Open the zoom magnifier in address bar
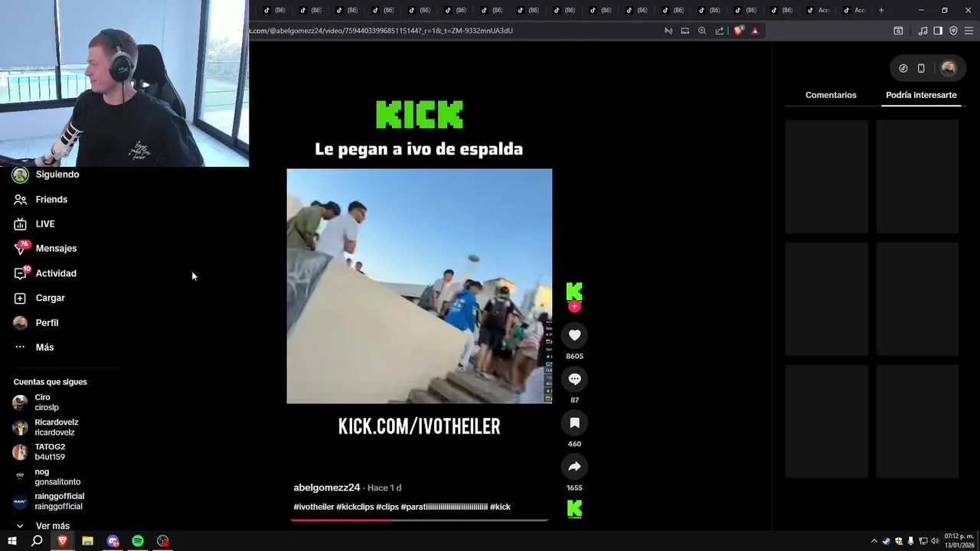Image resolution: width=980 pixels, height=551 pixels. tap(702, 31)
